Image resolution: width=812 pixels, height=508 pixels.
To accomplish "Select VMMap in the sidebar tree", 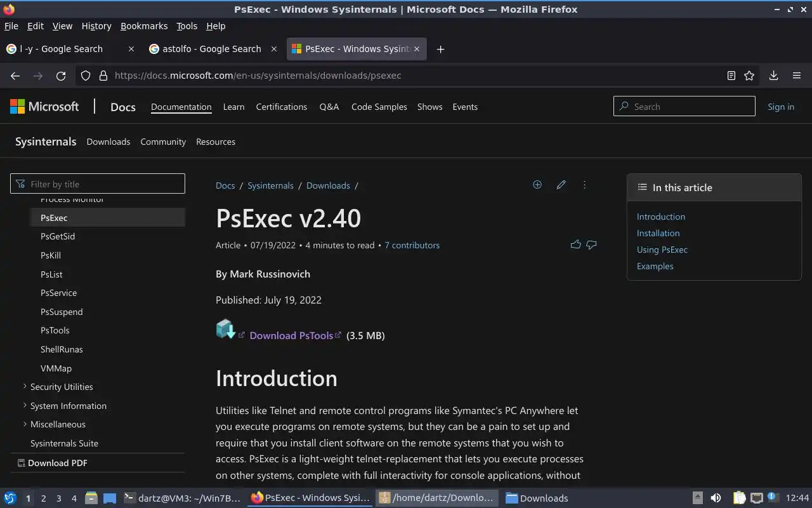I will (x=56, y=368).
